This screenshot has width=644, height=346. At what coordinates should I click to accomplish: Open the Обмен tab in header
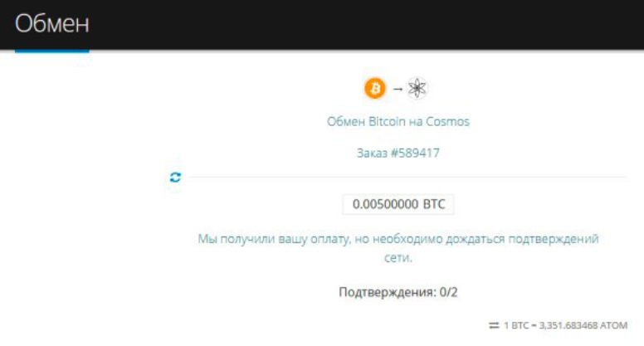[52, 23]
